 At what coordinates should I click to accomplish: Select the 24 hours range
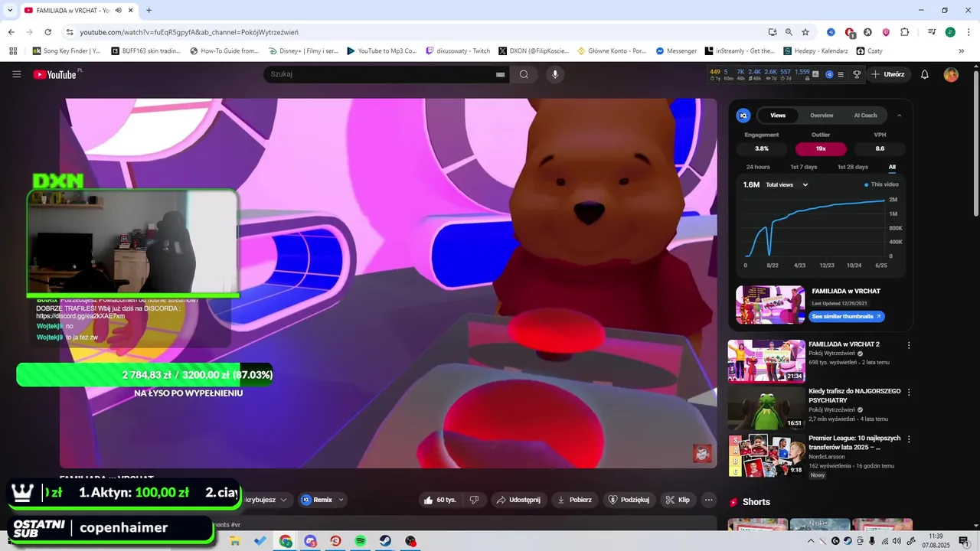point(758,167)
